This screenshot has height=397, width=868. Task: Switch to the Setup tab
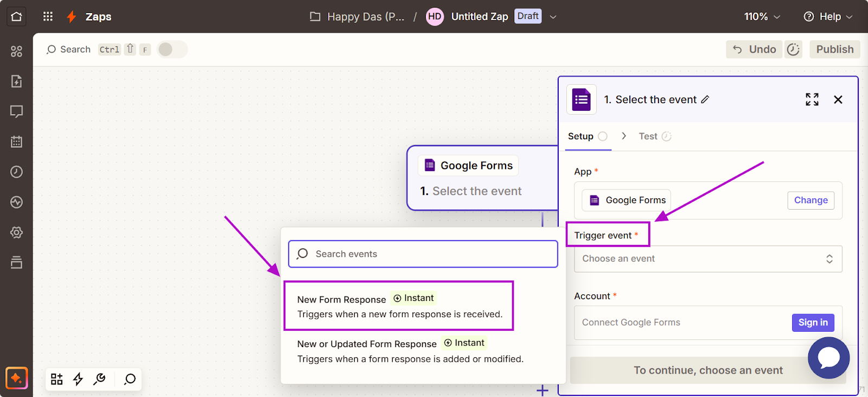pyautogui.click(x=588, y=136)
